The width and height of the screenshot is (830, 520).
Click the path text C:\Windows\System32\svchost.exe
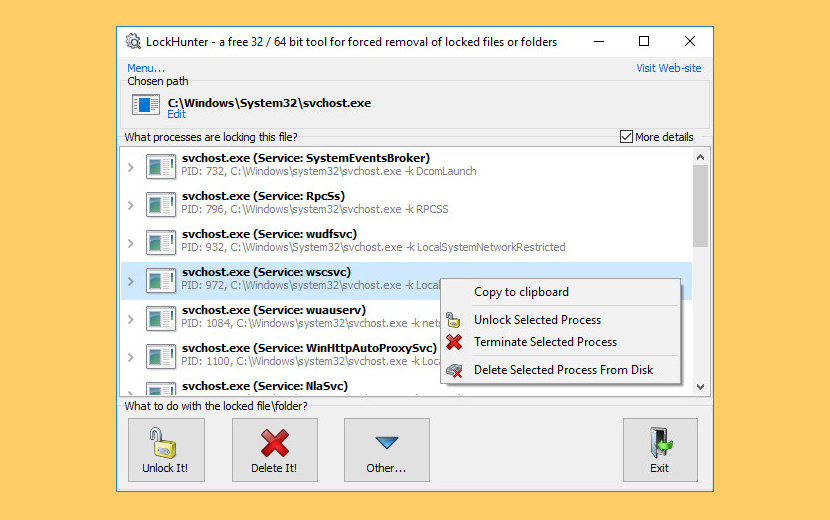[269, 103]
